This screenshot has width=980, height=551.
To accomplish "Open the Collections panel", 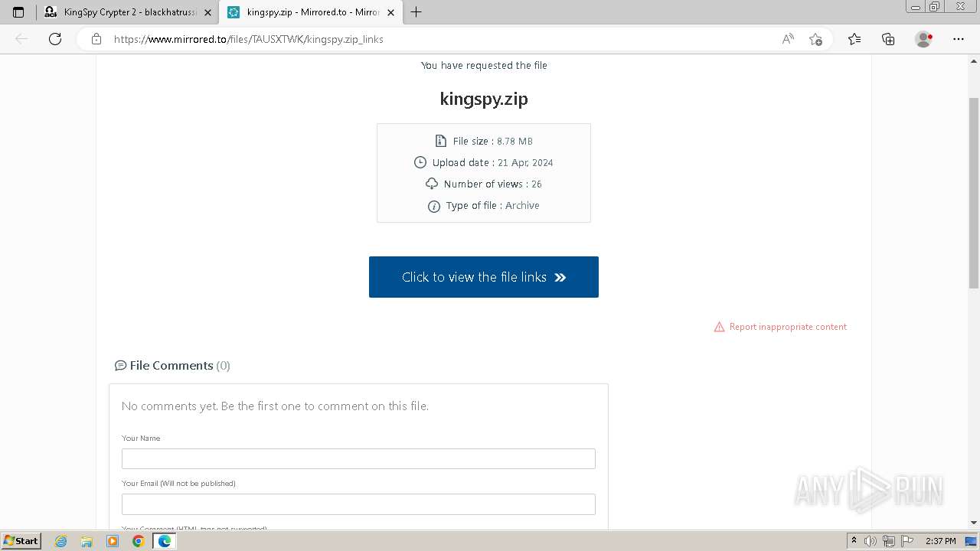I will coord(888,39).
